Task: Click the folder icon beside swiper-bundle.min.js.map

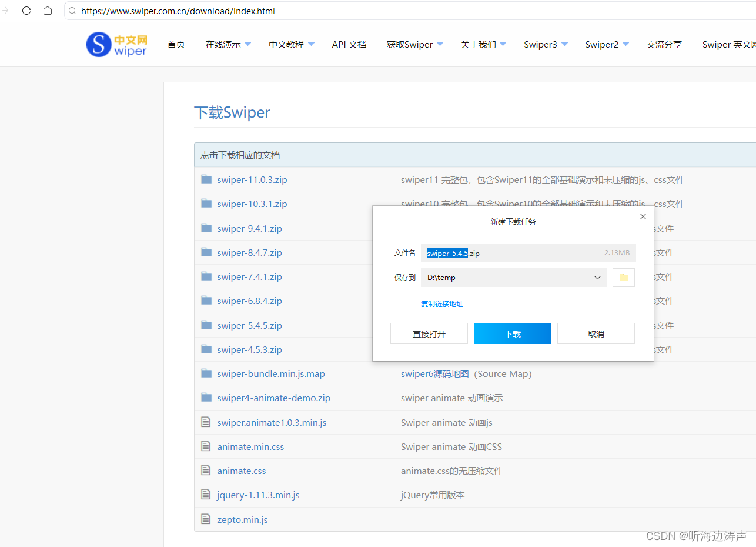Action: (x=206, y=373)
